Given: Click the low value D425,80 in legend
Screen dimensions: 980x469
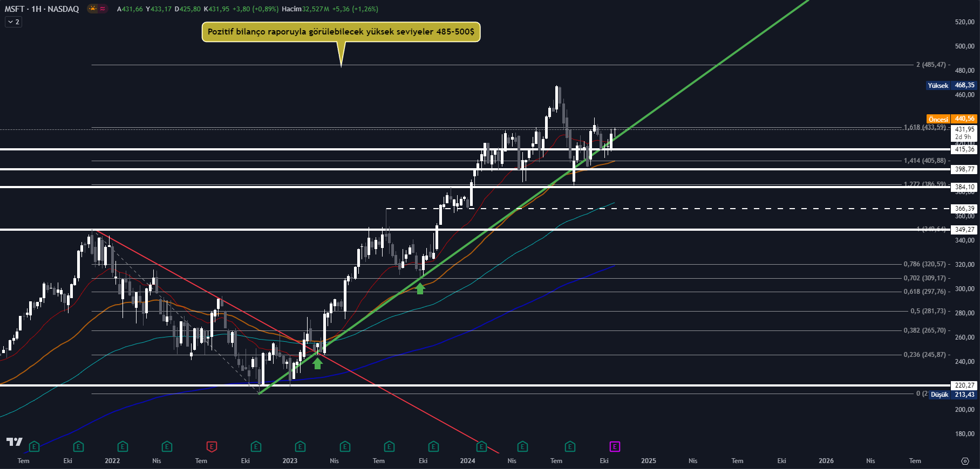Looking at the screenshot, I should click(188, 9).
